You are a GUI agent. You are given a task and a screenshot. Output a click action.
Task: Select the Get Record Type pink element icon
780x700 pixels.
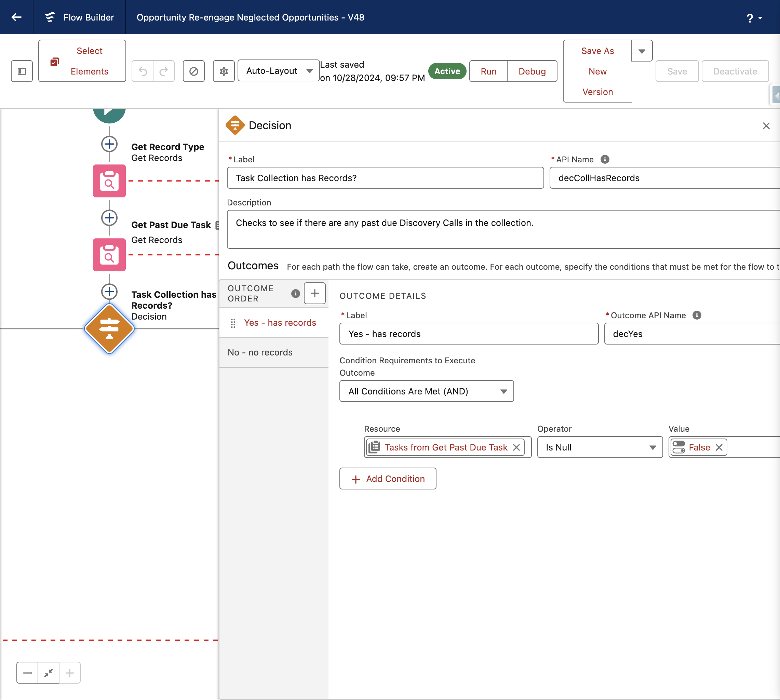(109, 181)
